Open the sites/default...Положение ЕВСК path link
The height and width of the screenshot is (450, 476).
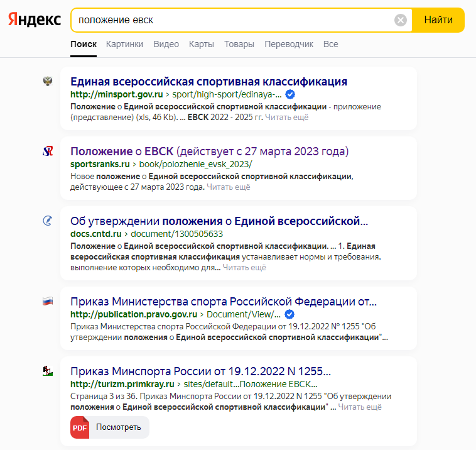click(x=251, y=384)
